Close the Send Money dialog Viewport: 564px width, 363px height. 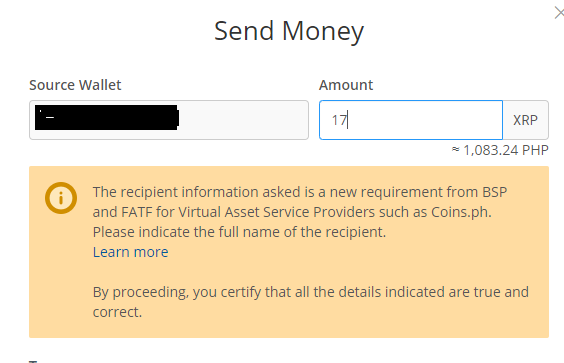pyautogui.click(x=559, y=13)
